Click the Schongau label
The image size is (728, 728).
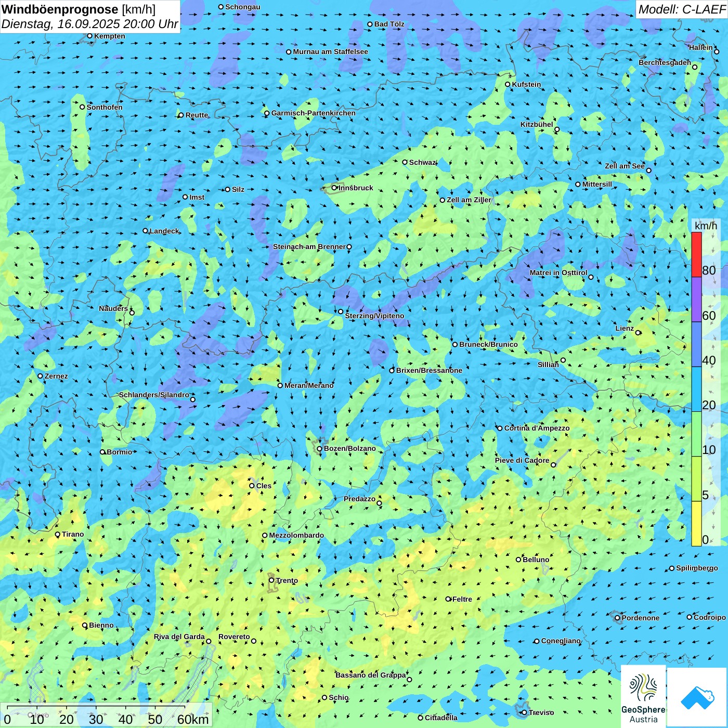coord(242,7)
